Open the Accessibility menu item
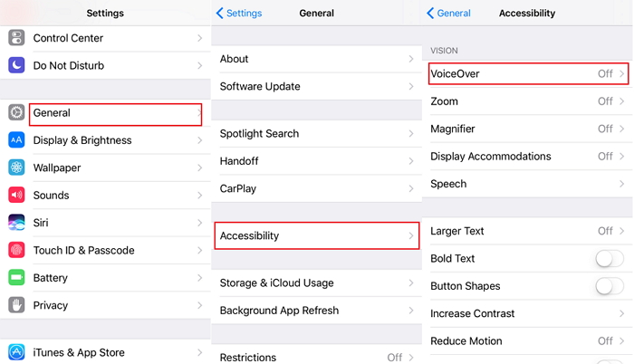 (316, 235)
